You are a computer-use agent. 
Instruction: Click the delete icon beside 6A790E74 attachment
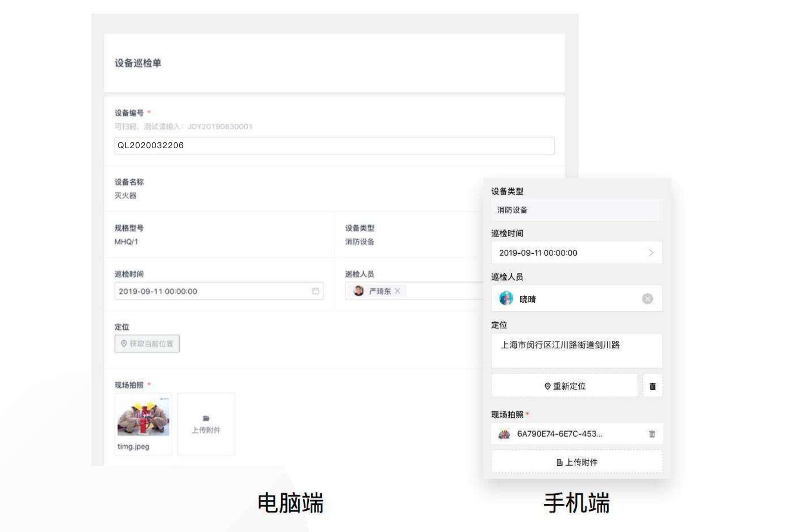[652, 434]
